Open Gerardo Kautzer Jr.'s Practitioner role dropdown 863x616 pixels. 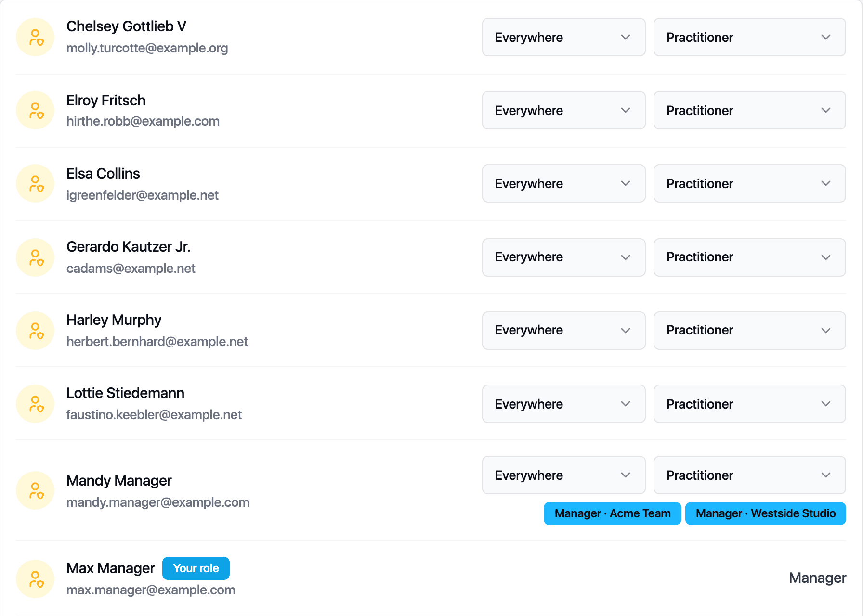[x=749, y=257]
